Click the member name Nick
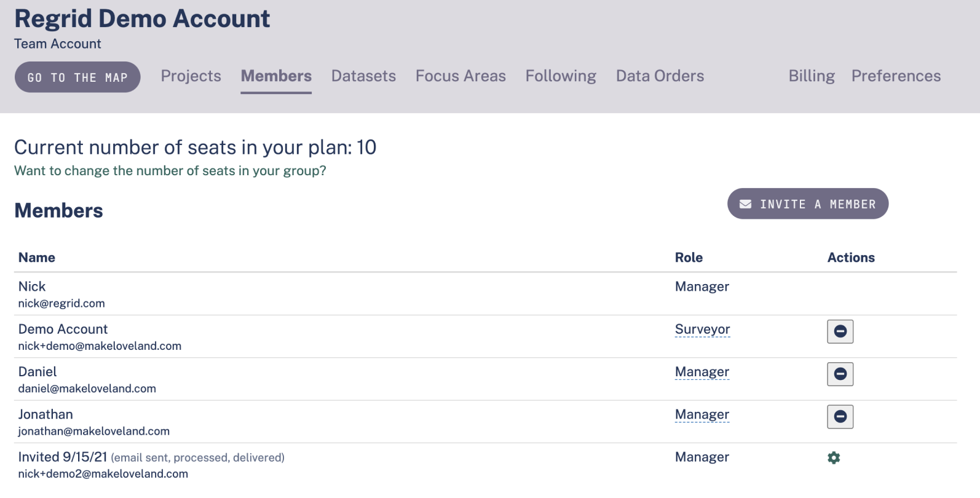The height and width of the screenshot is (498, 980). coord(32,287)
